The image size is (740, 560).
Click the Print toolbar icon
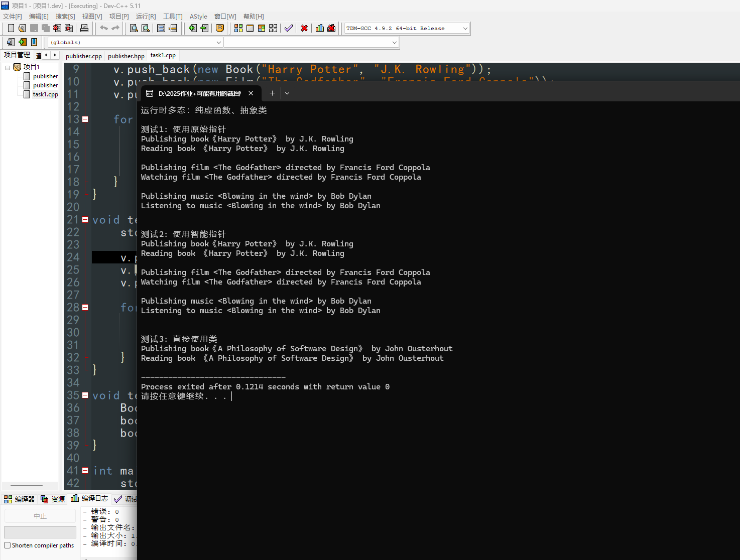coord(84,28)
